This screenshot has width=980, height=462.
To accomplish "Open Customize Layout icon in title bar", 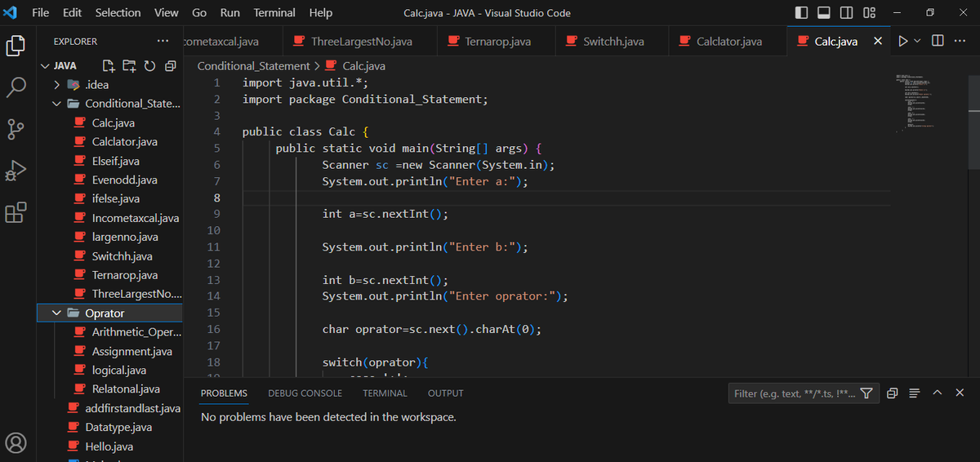I will coord(870,13).
